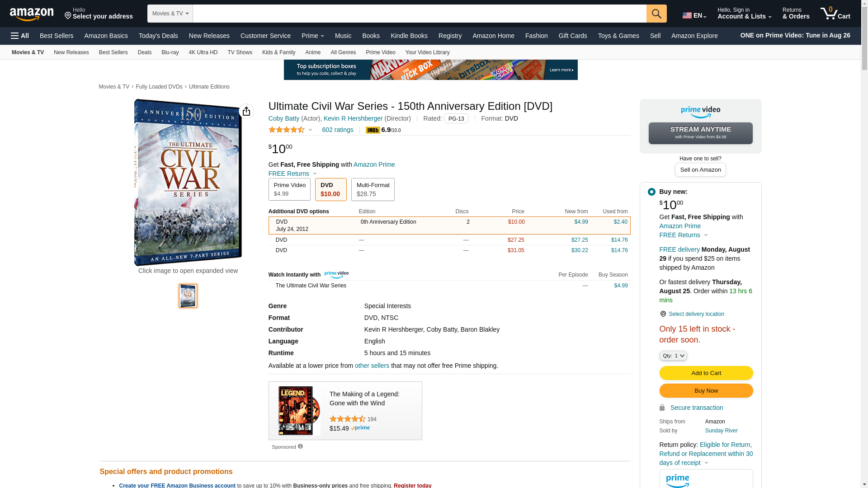Click Register today link
The image size is (868, 488).
tap(413, 485)
